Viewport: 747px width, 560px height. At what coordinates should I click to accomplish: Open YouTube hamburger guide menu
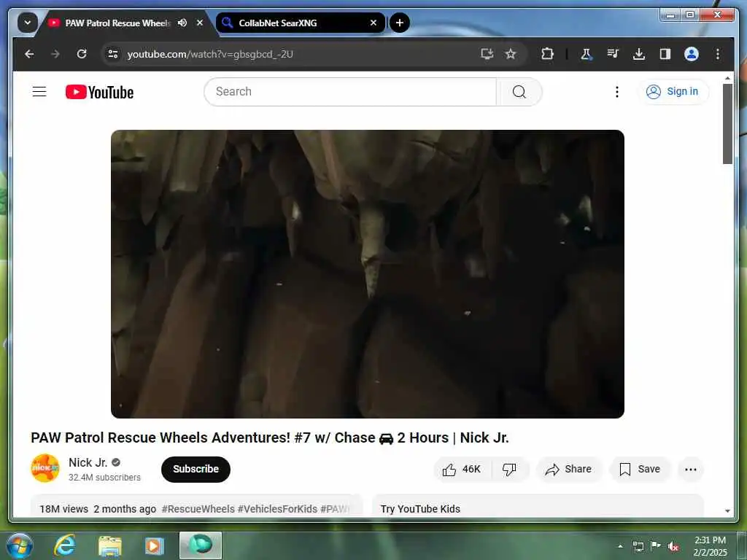tap(39, 91)
